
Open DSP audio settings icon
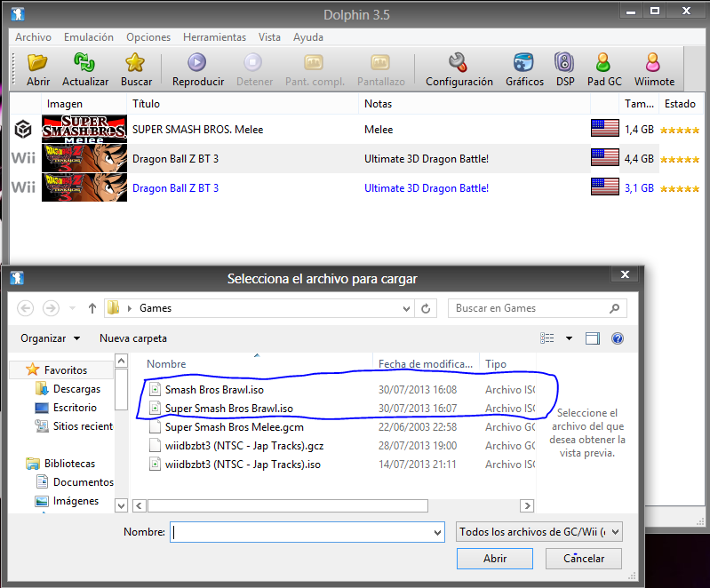(x=564, y=62)
